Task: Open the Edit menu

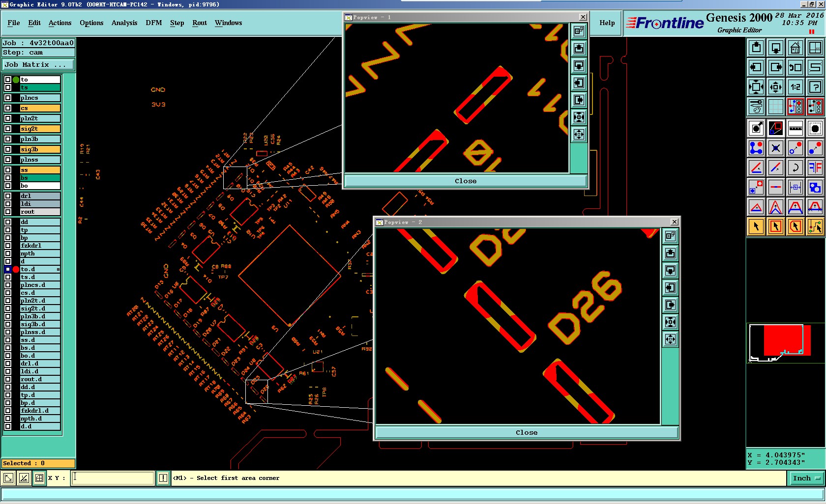Action: (34, 23)
